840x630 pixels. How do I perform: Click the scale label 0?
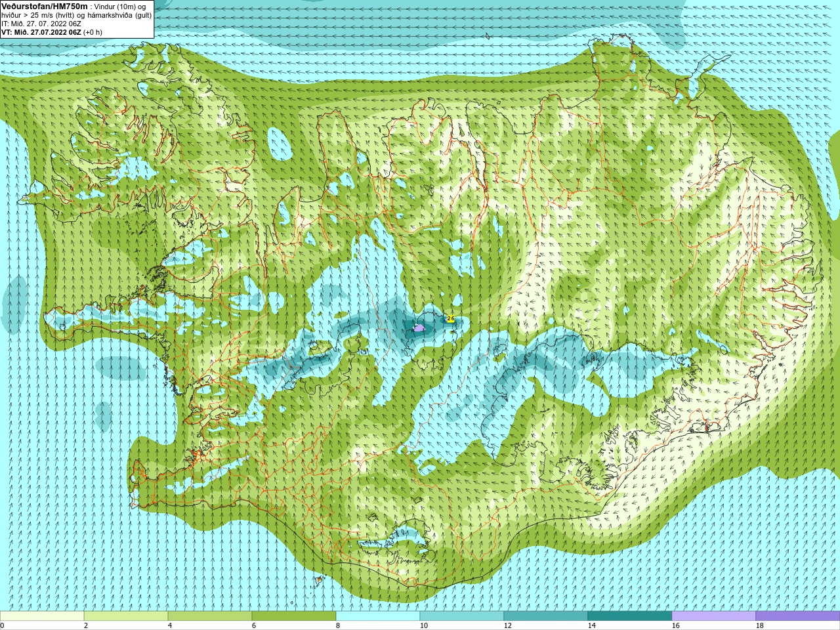[2, 625]
